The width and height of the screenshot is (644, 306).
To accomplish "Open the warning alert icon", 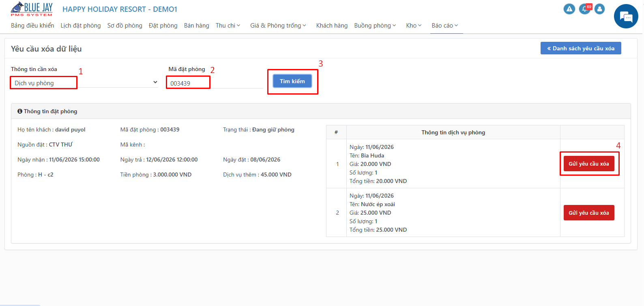I will point(569,9).
